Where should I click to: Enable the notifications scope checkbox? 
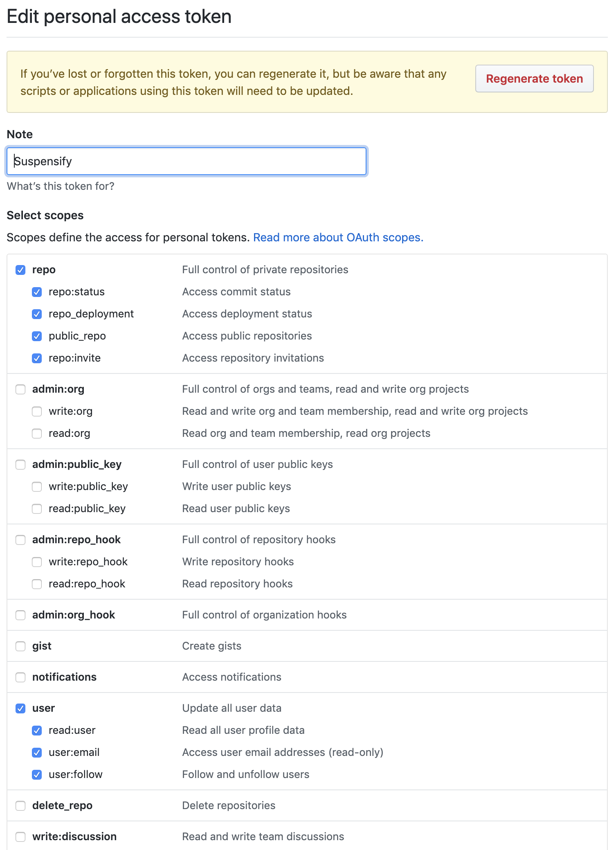pos(20,677)
